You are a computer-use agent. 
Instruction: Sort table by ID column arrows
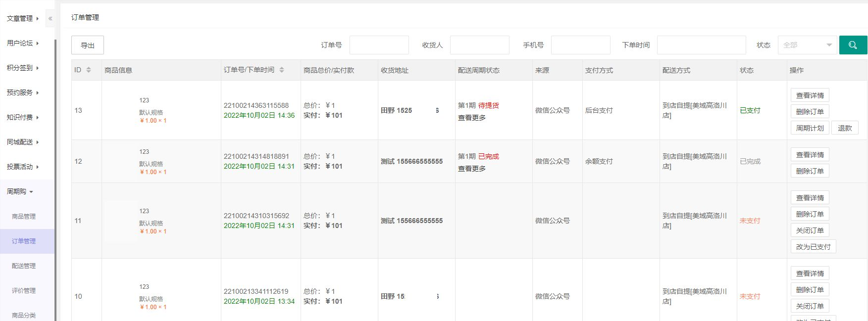89,70
